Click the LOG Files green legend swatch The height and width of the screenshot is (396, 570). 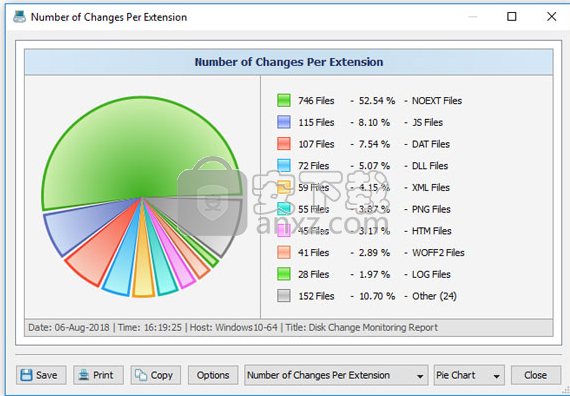coord(284,274)
